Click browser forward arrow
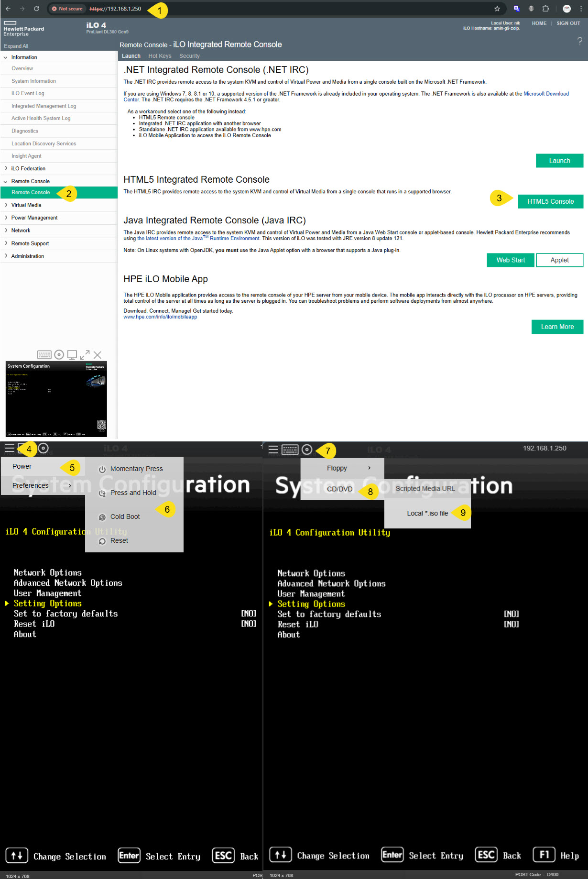This screenshot has height=879, width=588. click(22, 9)
